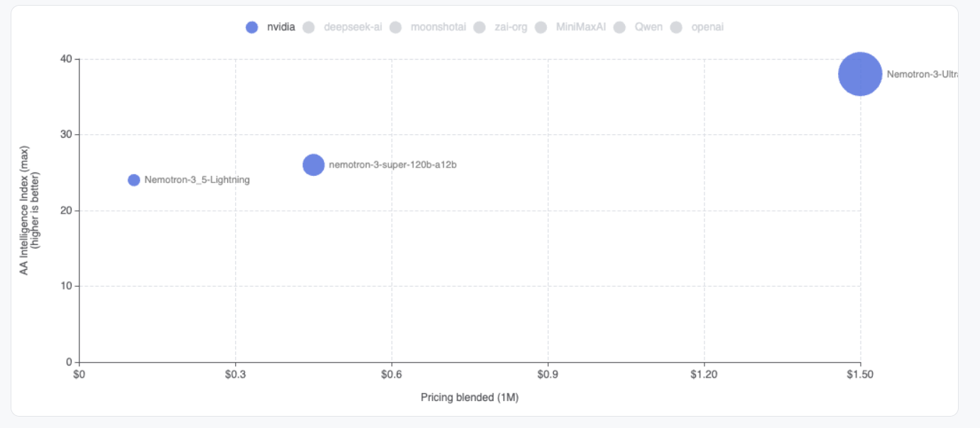Image resolution: width=980 pixels, height=428 pixels.
Task: Click the 30 y-axis tick label
Action: 65,135
